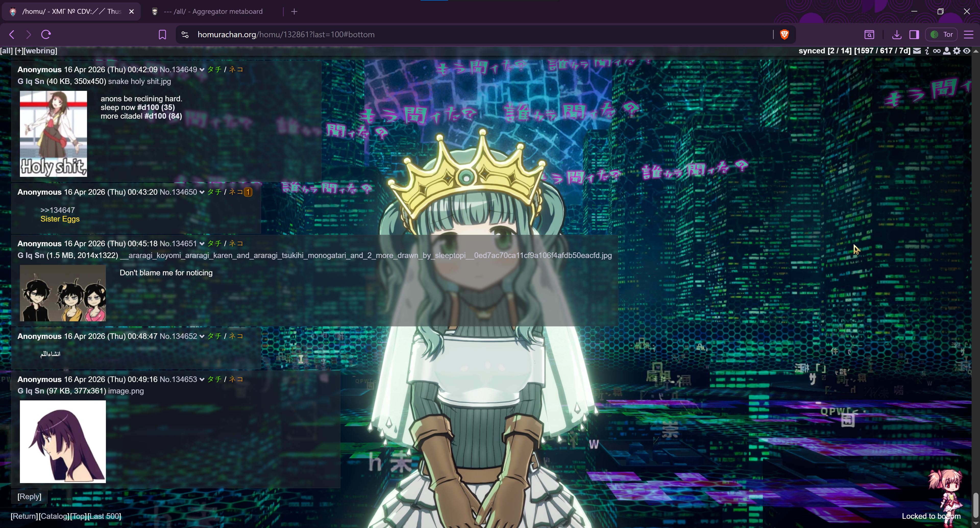Open the browser downloads icon

coord(896,35)
